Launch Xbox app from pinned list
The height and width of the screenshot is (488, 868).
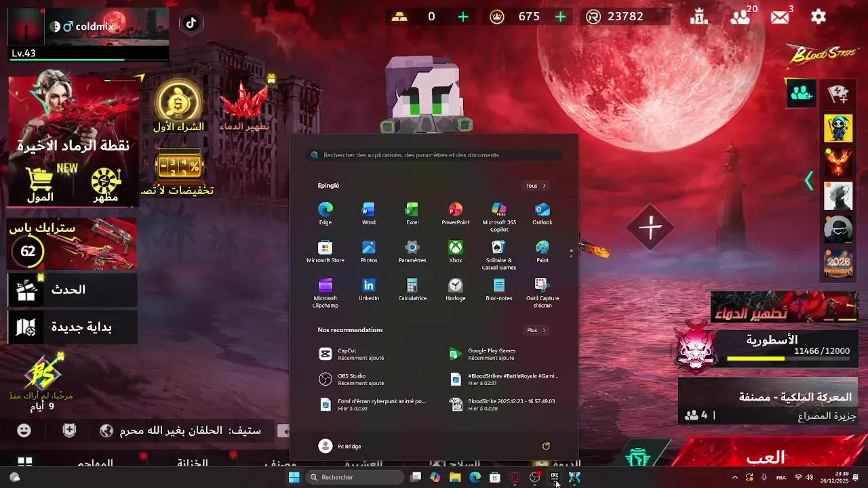pos(456,251)
